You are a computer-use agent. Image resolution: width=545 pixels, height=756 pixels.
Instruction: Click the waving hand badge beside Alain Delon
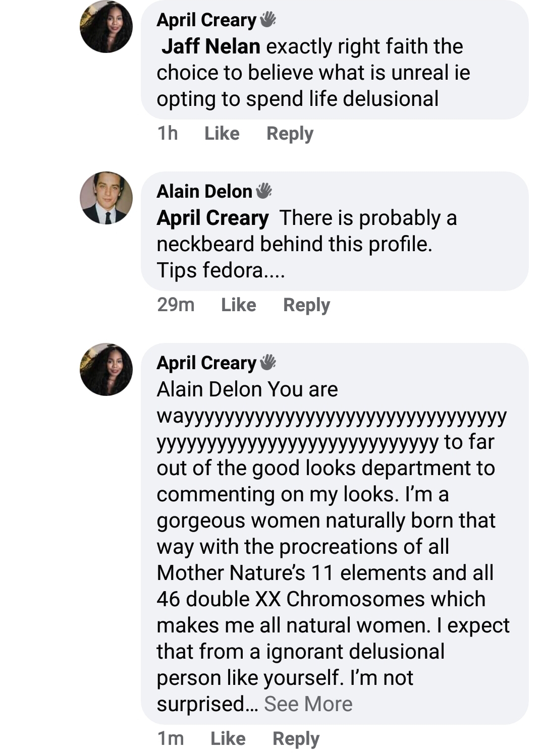click(264, 191)
